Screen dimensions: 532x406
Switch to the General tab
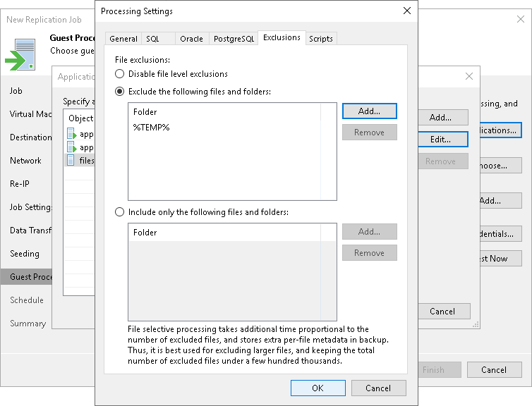click(x=123, y=39)
